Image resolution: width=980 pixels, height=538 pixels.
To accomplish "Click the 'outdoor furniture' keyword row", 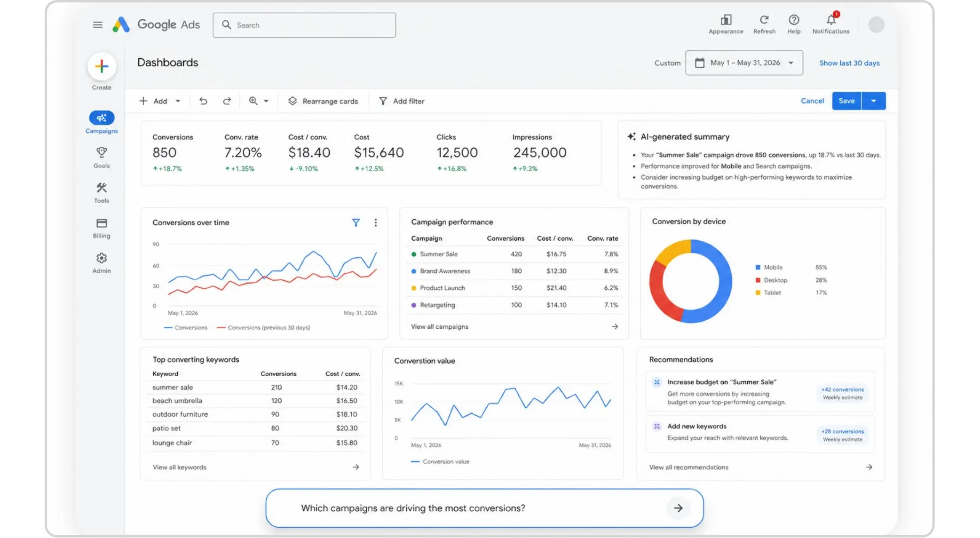I will click(x=255, y=414).
